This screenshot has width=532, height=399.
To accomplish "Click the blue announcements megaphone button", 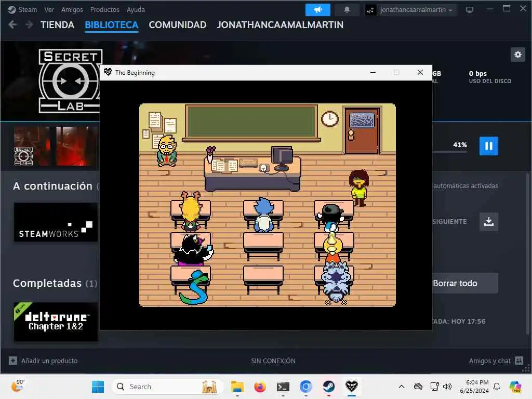I will click(x=317, y=10).
